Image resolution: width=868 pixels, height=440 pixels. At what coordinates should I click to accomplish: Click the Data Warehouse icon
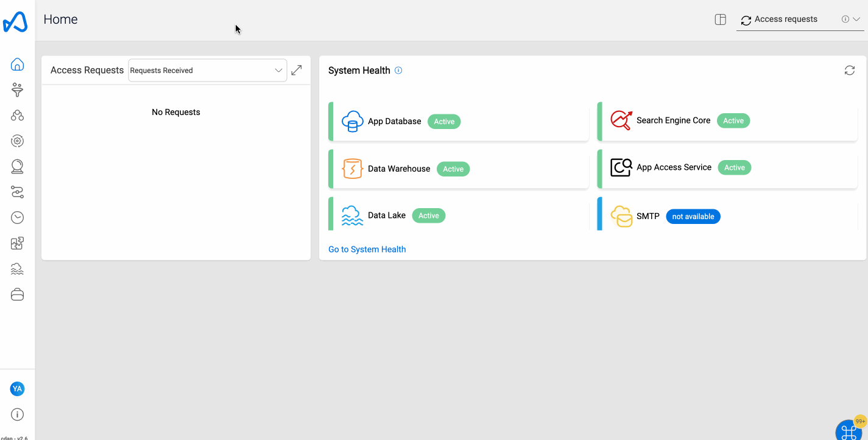point(353,169)
